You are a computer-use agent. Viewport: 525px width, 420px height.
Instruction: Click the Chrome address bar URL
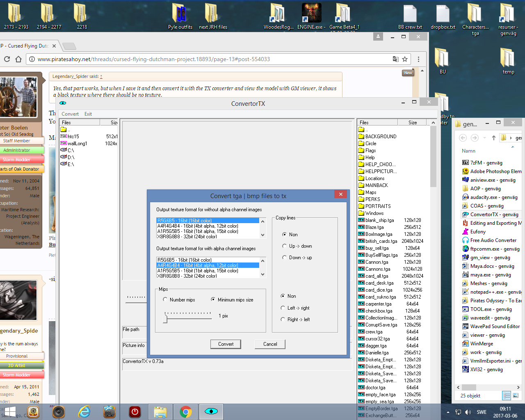[154, 59]
